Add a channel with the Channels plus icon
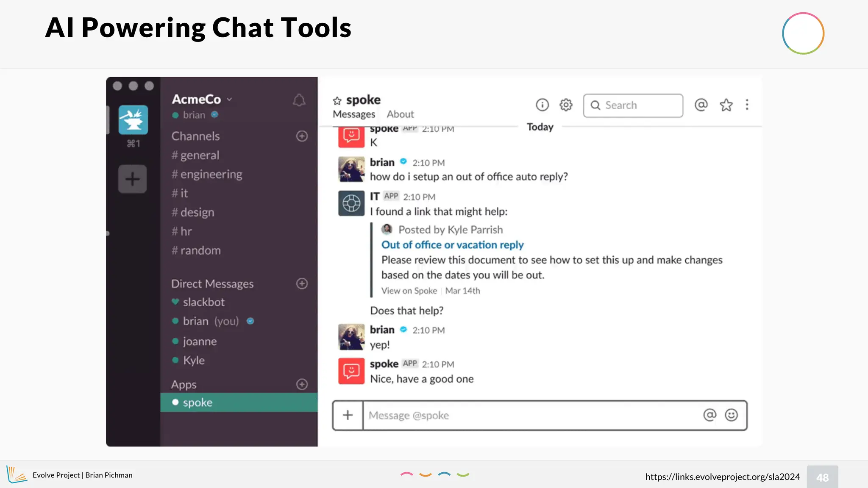This screenshot has width=868, height=488. point(302,136)
